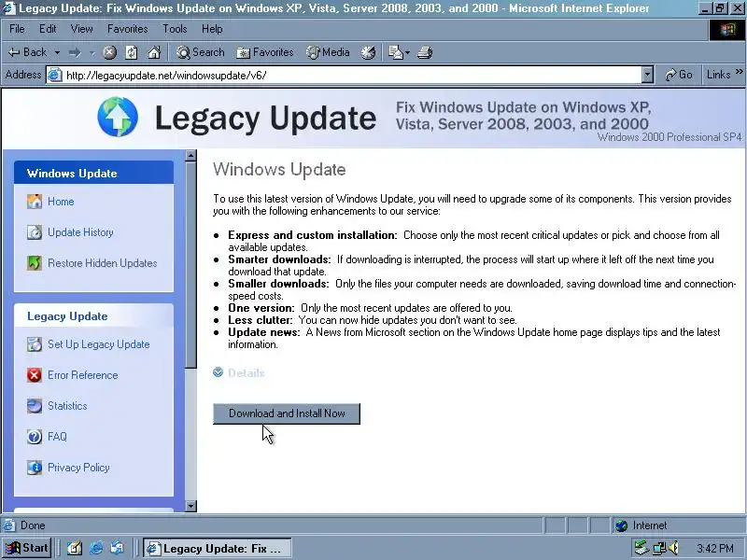The width and height of the screenshot is (747, 560).
Task: Click the Legacy Update sidebar section header
Action: [94, 316]
